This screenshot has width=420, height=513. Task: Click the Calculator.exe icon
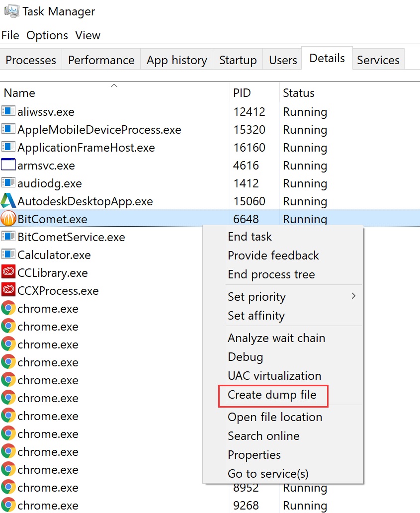[8, 254]
